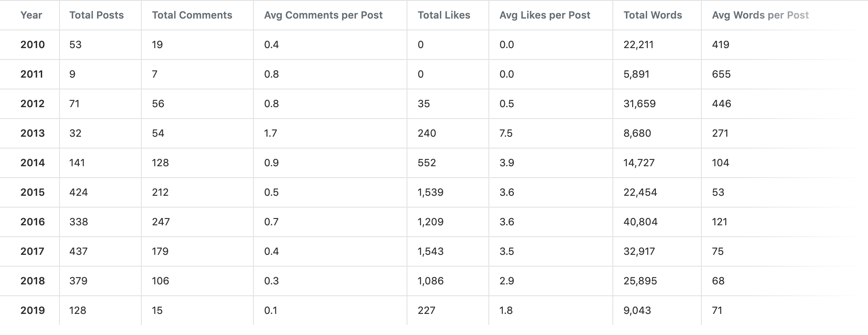Click the 40,804 total words cell
This screenshot has height=335, width=868.
click(640, 222)
